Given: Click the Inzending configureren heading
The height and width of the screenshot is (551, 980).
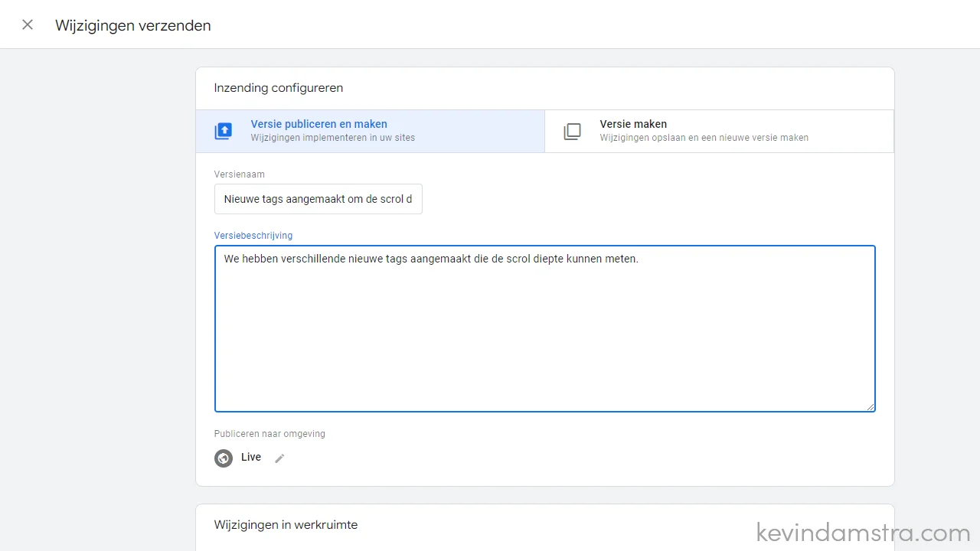Looking at the screenshot, I should pyautogui.click(x=279, y=88).
